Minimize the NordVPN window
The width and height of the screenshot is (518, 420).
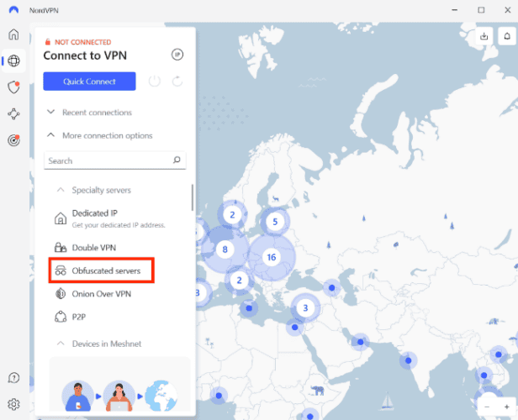[x=455, y=10]
